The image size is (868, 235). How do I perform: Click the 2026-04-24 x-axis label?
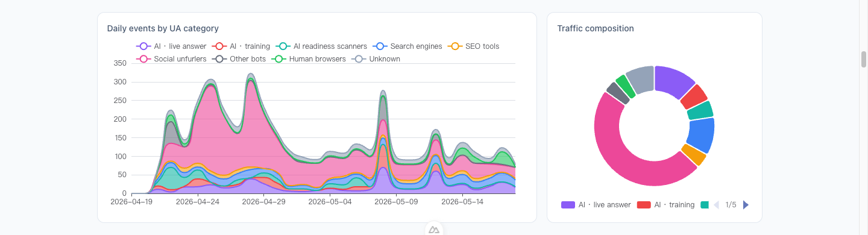coord(197,202)
